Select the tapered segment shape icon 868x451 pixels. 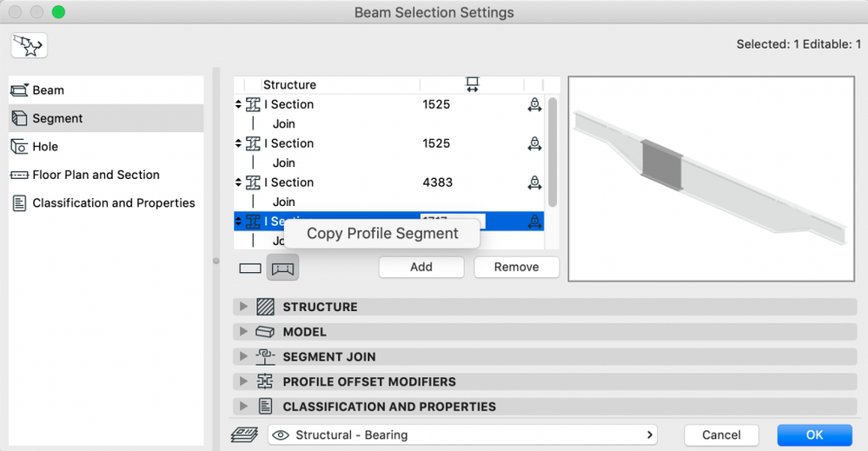pyautogui.click(x=283, y=269)
